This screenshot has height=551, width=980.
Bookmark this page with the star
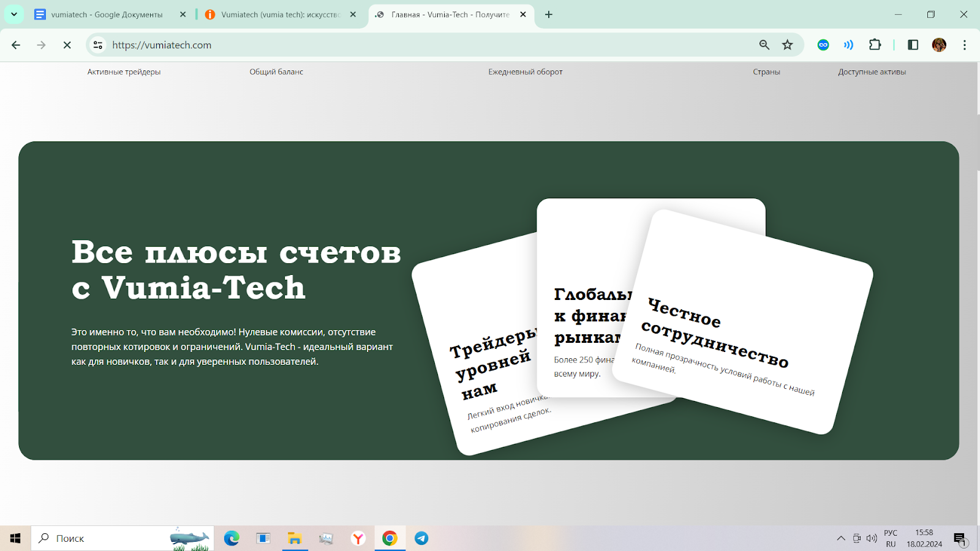788,45
